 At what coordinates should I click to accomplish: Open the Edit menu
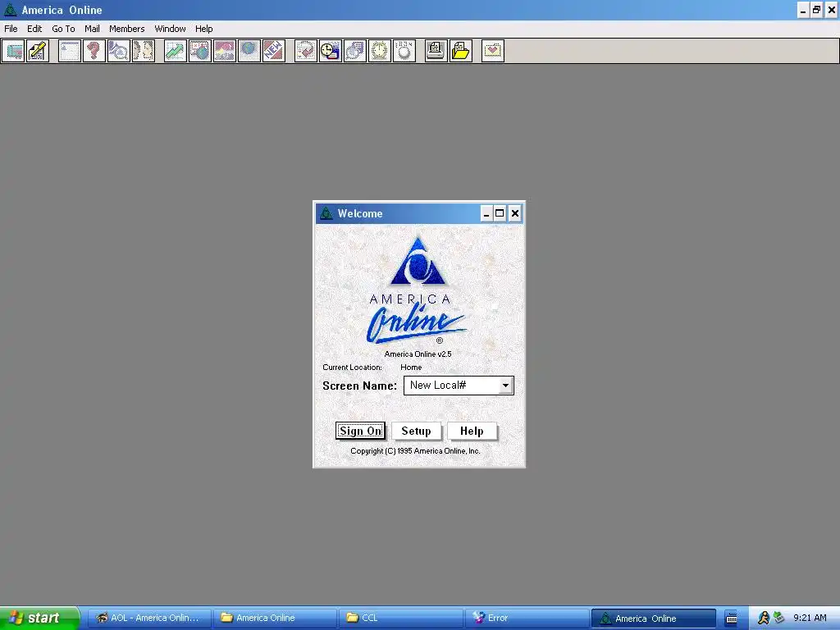(34, 29)
